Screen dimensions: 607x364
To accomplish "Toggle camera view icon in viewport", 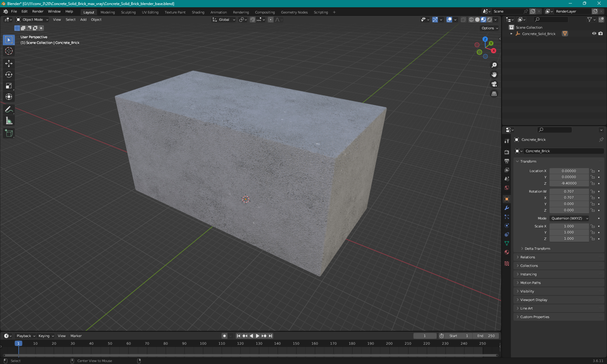I will point(494,84).
